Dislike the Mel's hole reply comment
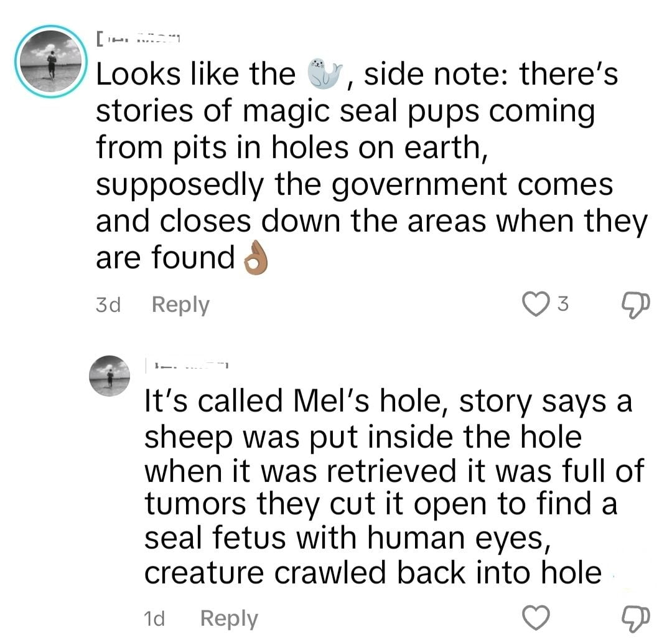The width and height of the screenshot is (672, 642). [x=635, y=618]
